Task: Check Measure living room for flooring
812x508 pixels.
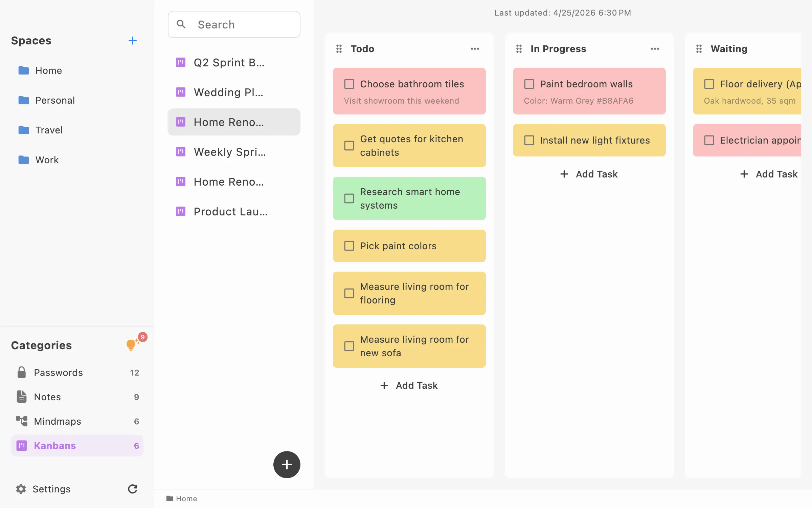Action: [349, 293]
